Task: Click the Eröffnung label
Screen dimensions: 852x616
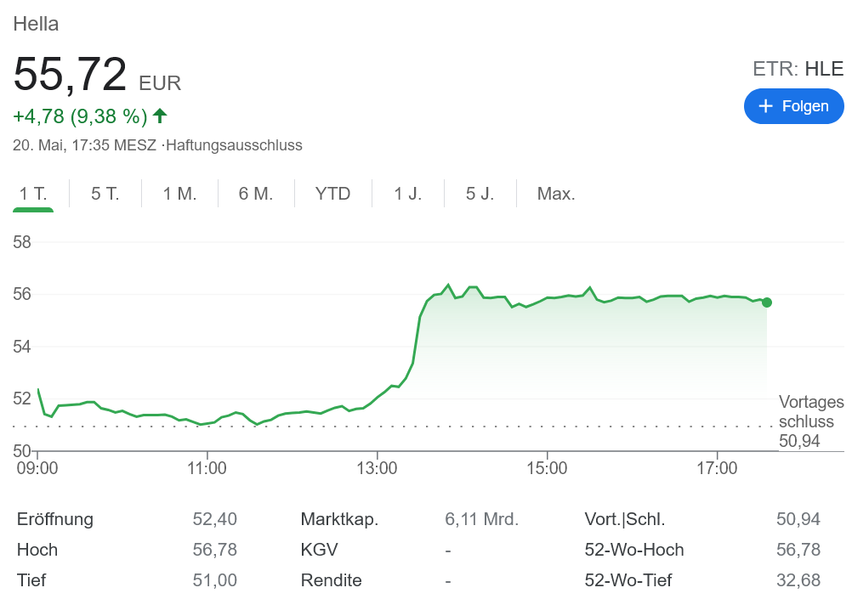Action: click(x=55, y=519)
